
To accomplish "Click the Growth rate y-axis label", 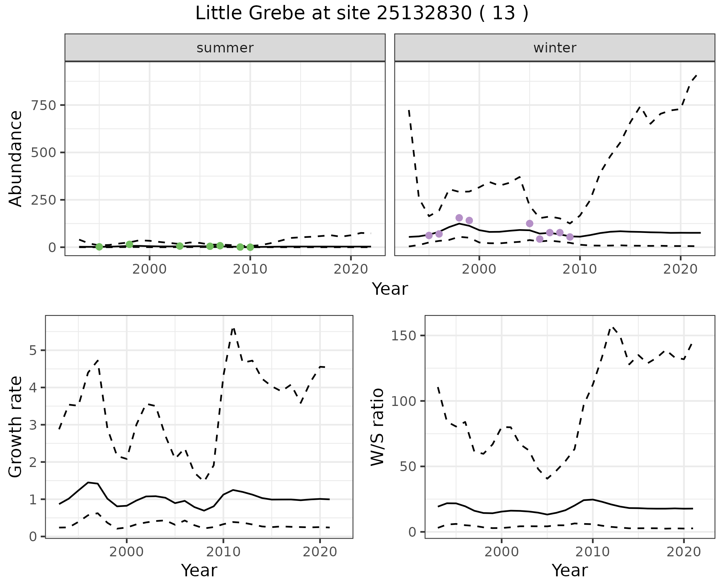I will click(15, 427).
